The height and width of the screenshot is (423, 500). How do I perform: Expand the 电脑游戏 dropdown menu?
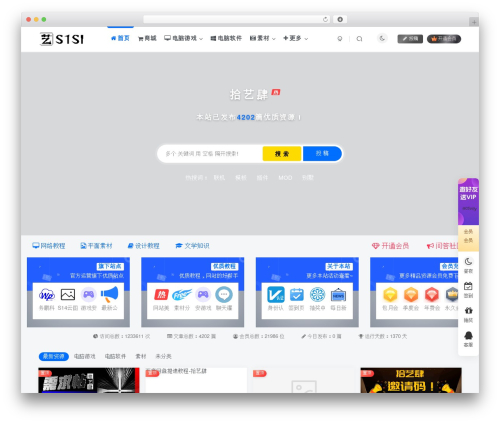(x=183, y=38)
